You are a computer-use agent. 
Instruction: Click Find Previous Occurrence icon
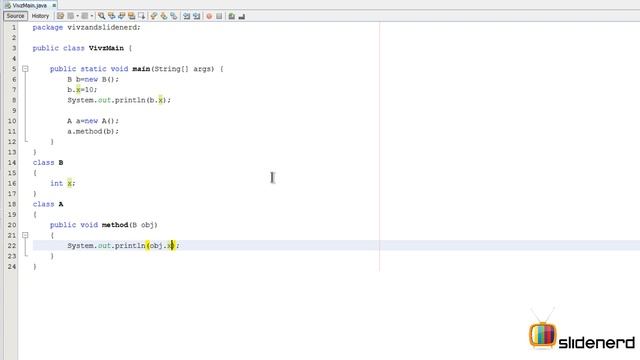[x=111, y=16]
